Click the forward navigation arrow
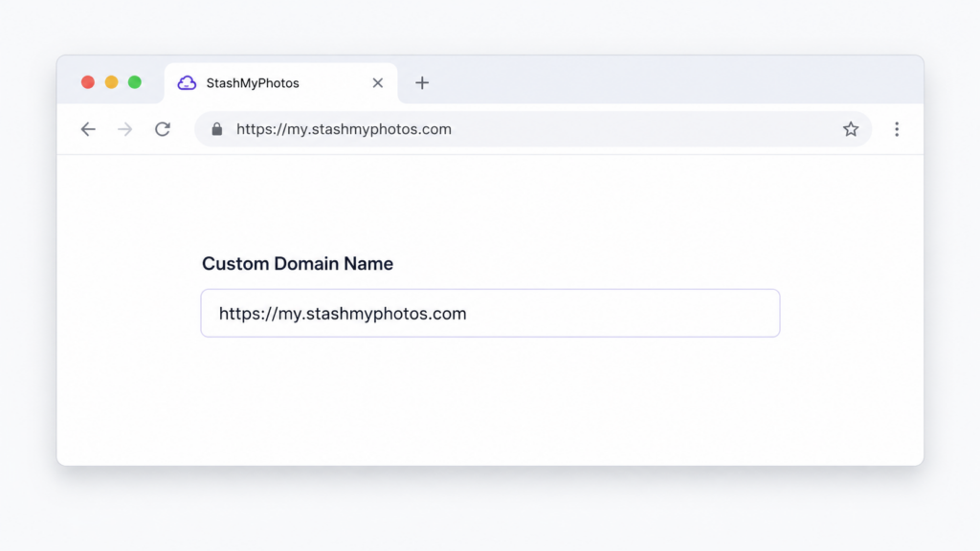This screenshot has height=551, width=980. click(x=125, y=129)
